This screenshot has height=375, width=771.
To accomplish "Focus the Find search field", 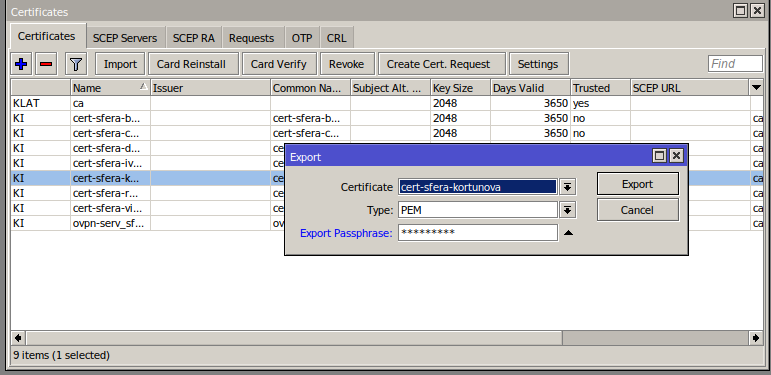I will [735, 64].
